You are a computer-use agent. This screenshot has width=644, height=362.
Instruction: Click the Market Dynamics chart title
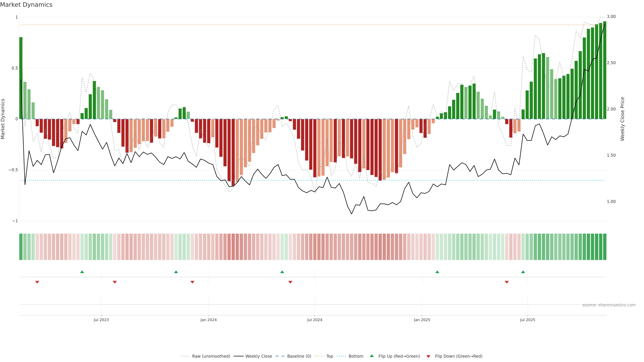(26, 5)
